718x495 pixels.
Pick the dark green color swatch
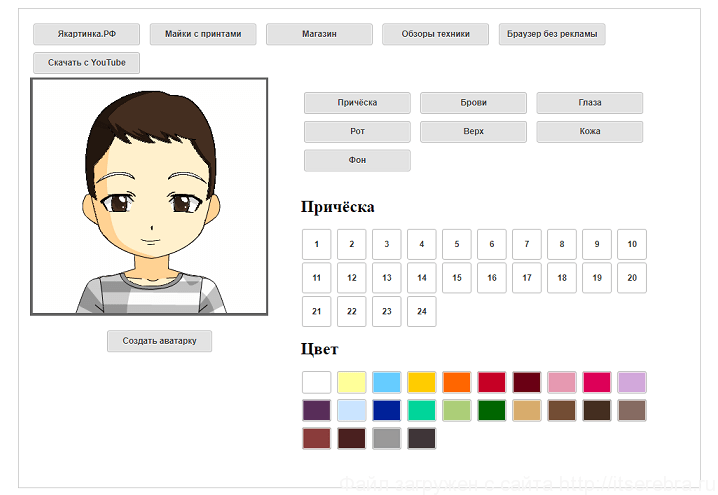[x=491, y=410]
